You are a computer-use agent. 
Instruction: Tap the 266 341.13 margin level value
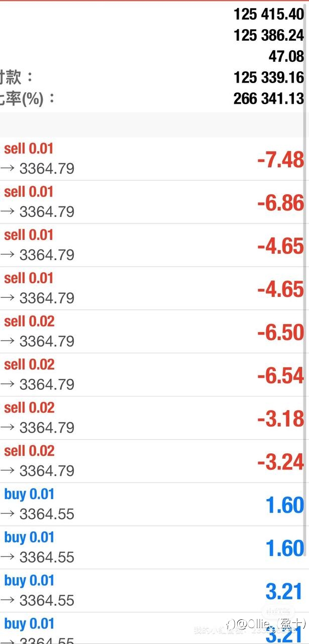coord(269,99)
